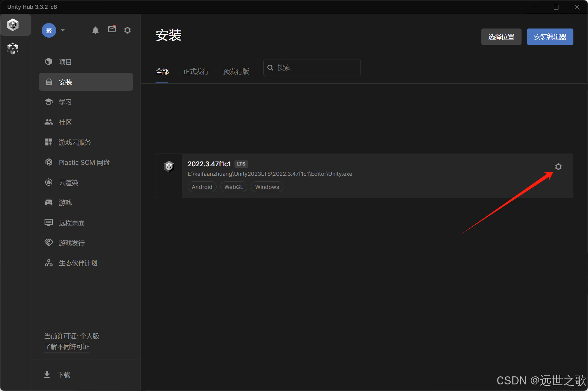Minimize the Unity Hub window
The height and width of the screenshot is (391, 588).
535,7
